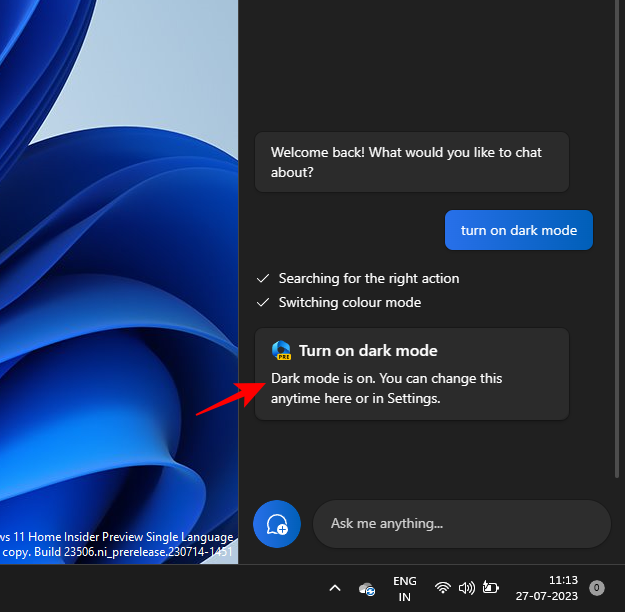Open the ENG IN language switcher
The width and height of the screenshot is (625, 612).
click(x=404, y=588)
